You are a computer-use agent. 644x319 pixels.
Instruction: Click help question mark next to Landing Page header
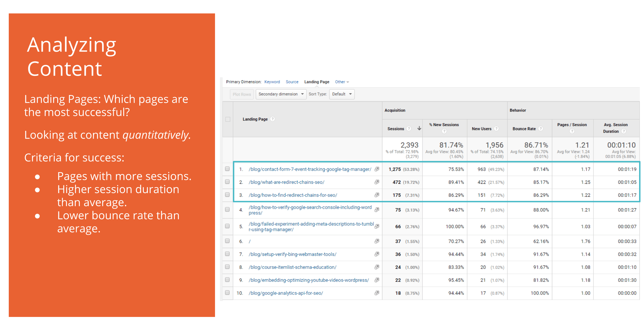273,119
